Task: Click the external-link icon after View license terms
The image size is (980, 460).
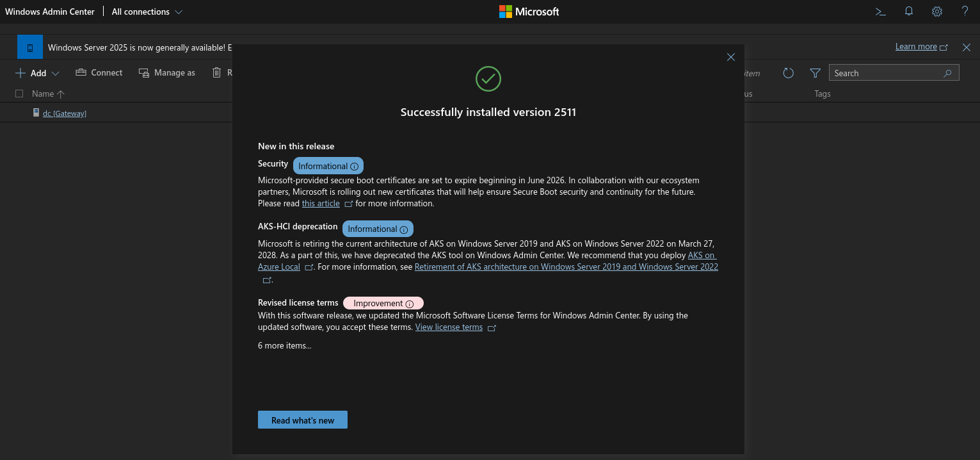Action: click(x=492, y=328)
